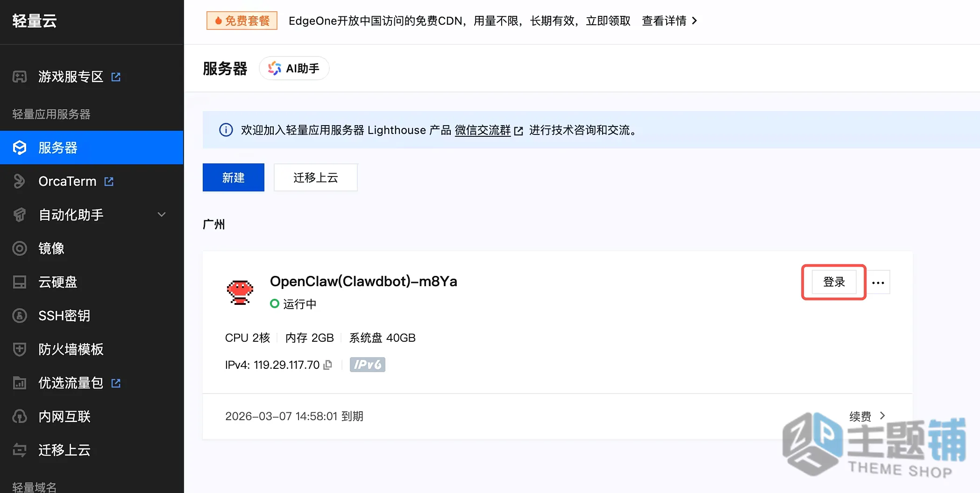Click the IPv6 badge
The width and height of the screenshot is (980, 493).
click(x=367, y=365)
